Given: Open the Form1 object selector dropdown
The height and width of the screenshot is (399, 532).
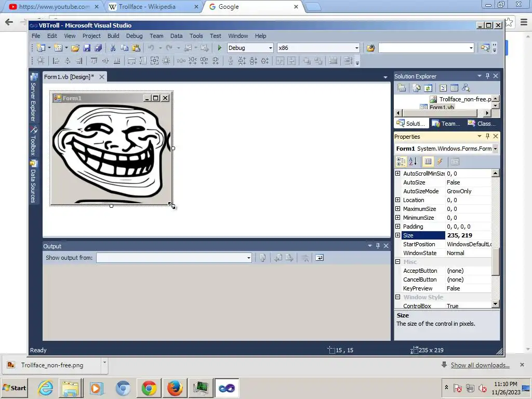Looking at the screenshot, I should tap(495, 149).
